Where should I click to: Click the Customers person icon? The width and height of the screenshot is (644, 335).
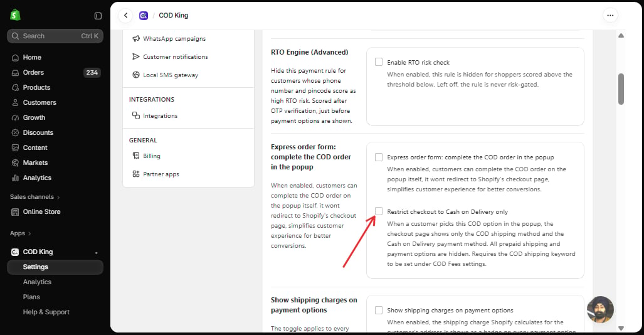pos(15,103)
